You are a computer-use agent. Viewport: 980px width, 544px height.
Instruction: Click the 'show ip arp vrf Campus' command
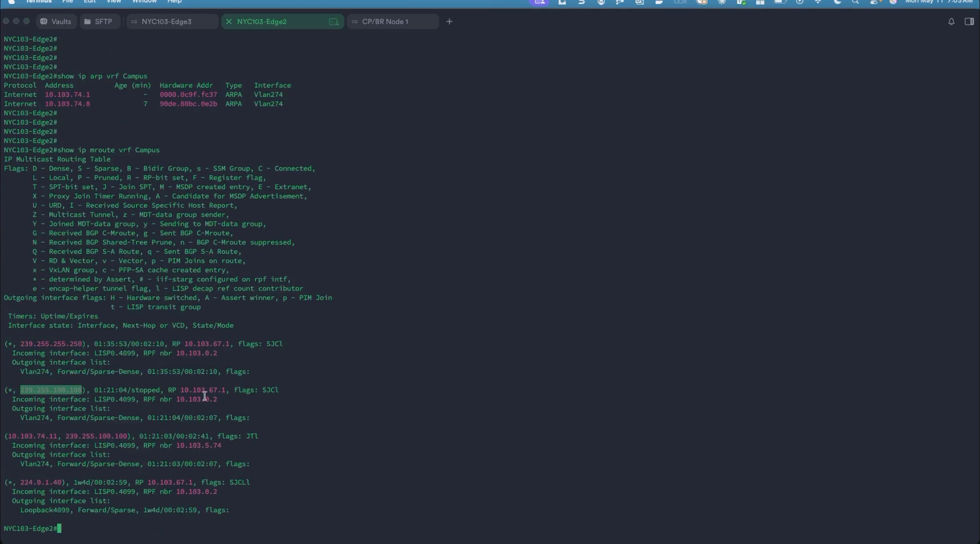[x=102, y=76]
